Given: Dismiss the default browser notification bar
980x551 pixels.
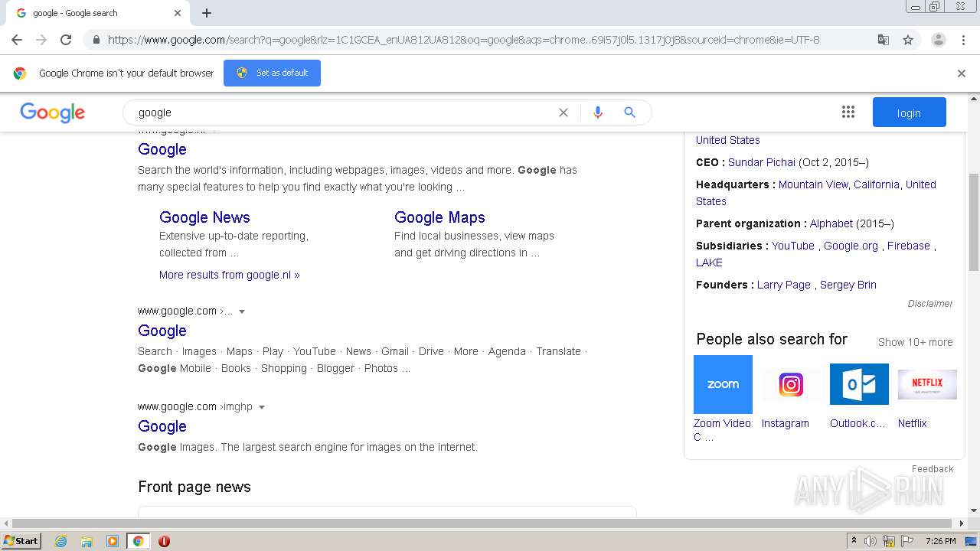Looking at the screenshot, I should tap(962, 73).
